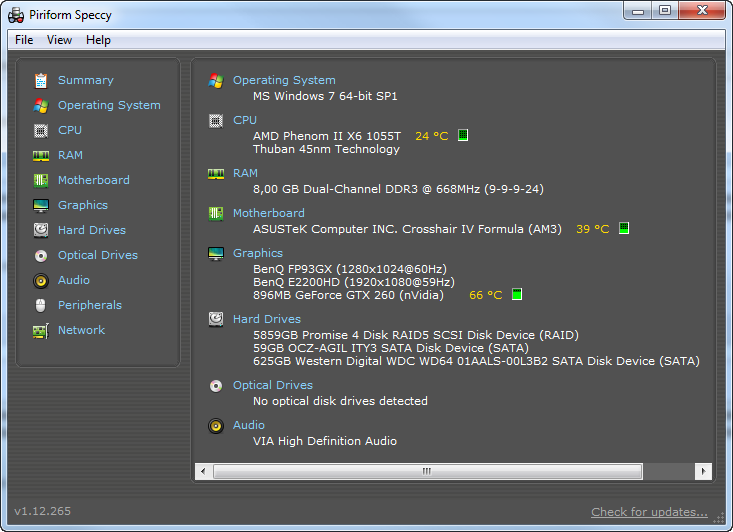Select the Network card icon in sidebar

41,331
